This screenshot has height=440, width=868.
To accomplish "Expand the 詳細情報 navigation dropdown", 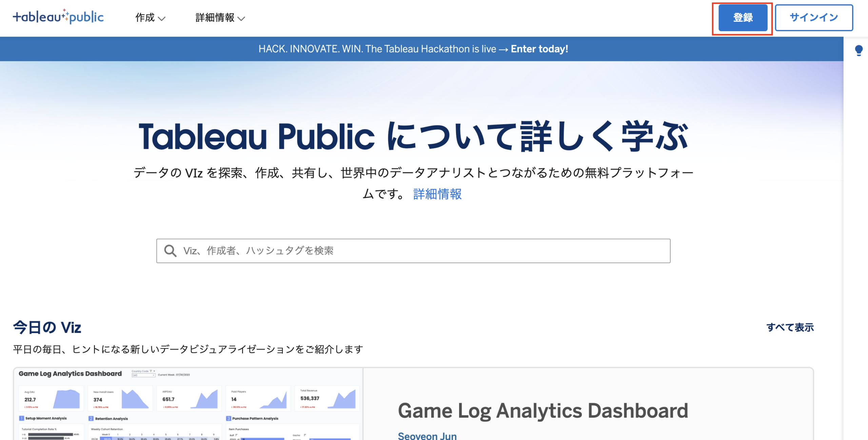I will coord(220,18).
